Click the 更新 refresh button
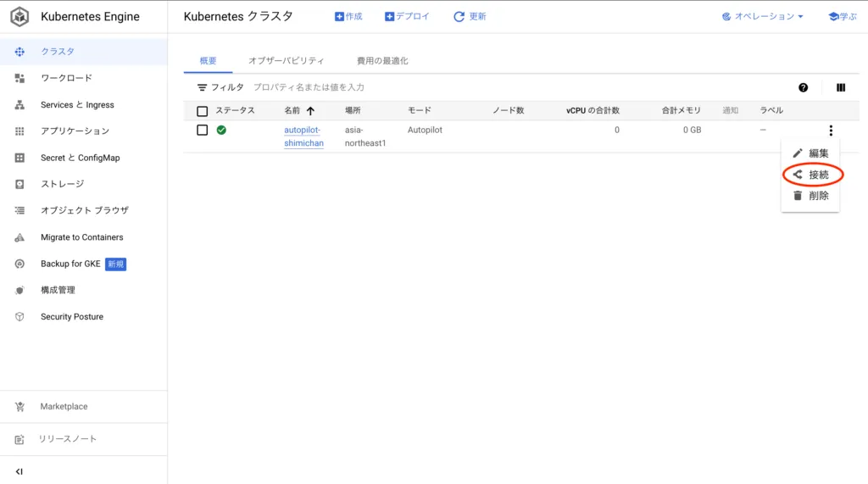 point(470,17)
